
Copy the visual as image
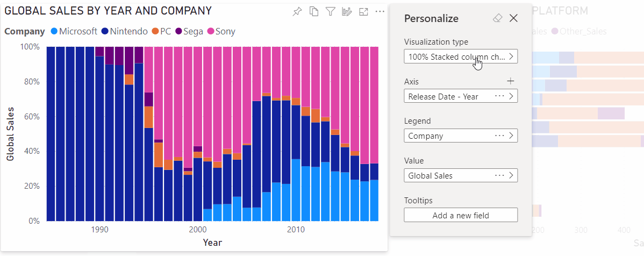click(x=314, y=12)
